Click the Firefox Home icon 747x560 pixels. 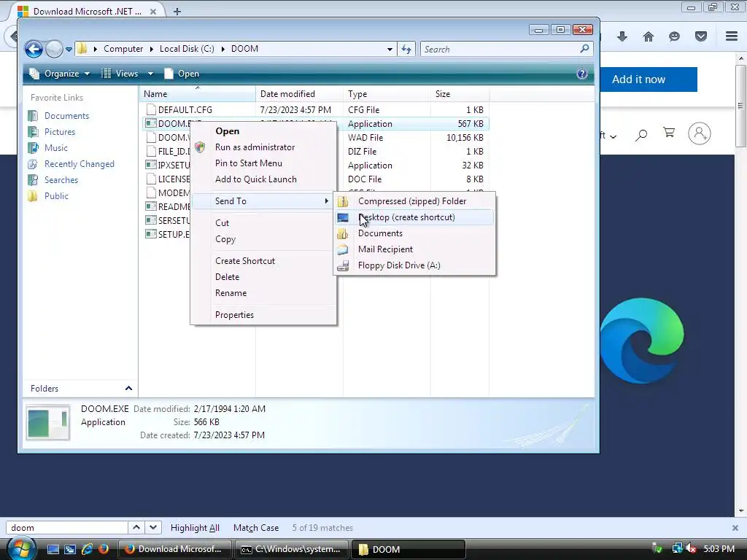649,36
